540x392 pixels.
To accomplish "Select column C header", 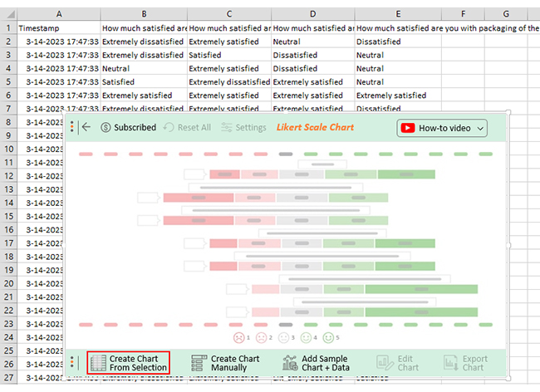I will pos(229,14).
